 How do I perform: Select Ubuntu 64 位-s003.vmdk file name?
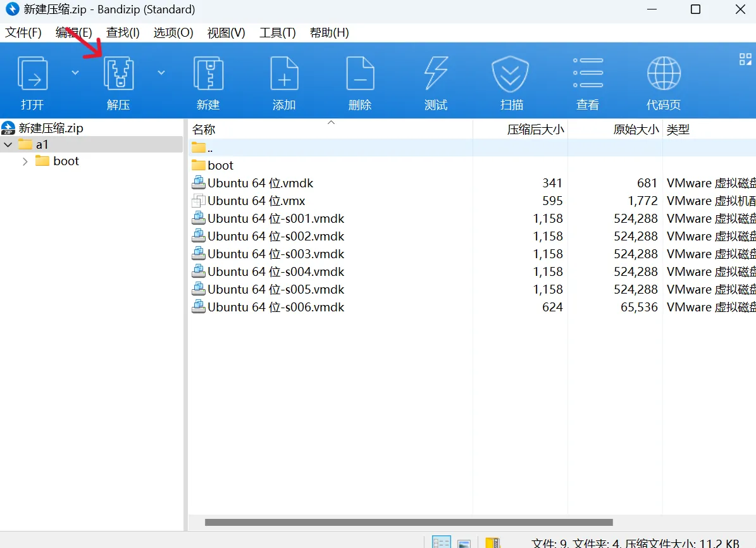[x=276, y=254]
